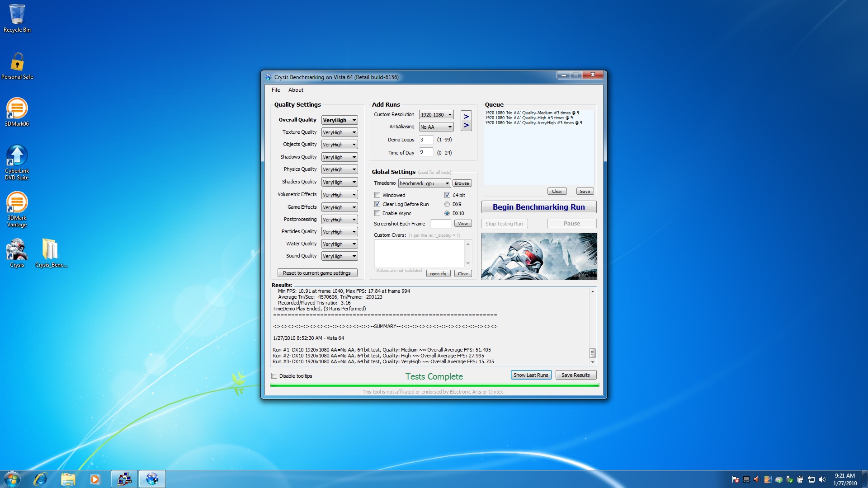
Task: Check the Disable tooltips box
Action: (x=274, y=376)
